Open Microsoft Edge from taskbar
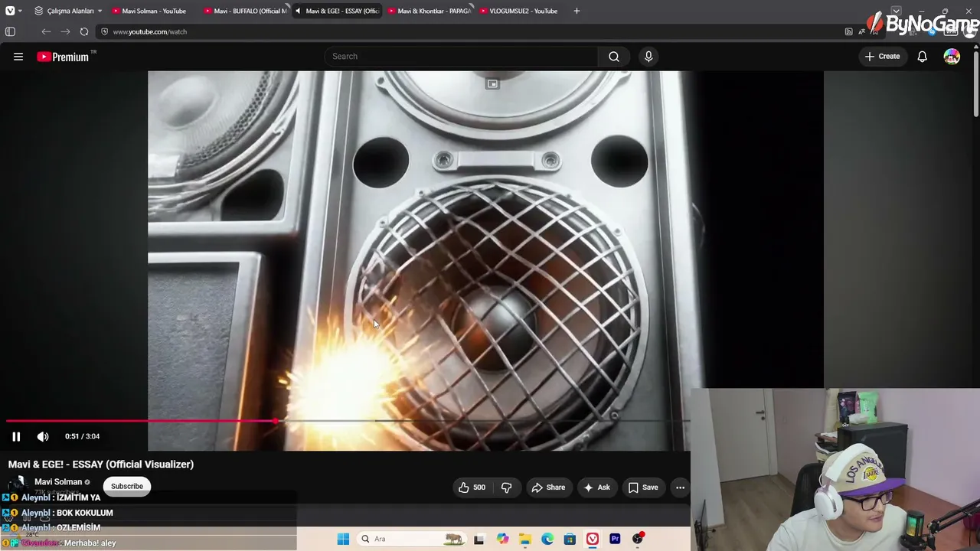Viewport: 980px width, 551px height. 547,539
